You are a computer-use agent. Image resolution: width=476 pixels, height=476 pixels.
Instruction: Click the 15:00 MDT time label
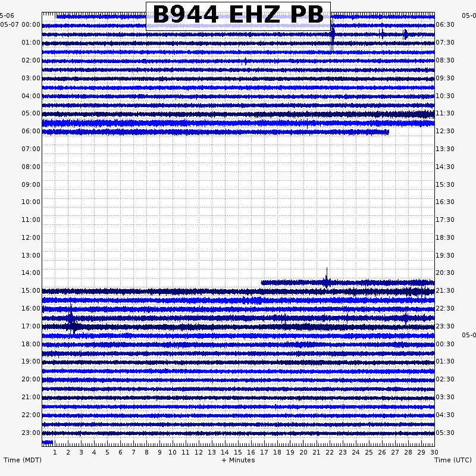point(31,290)
